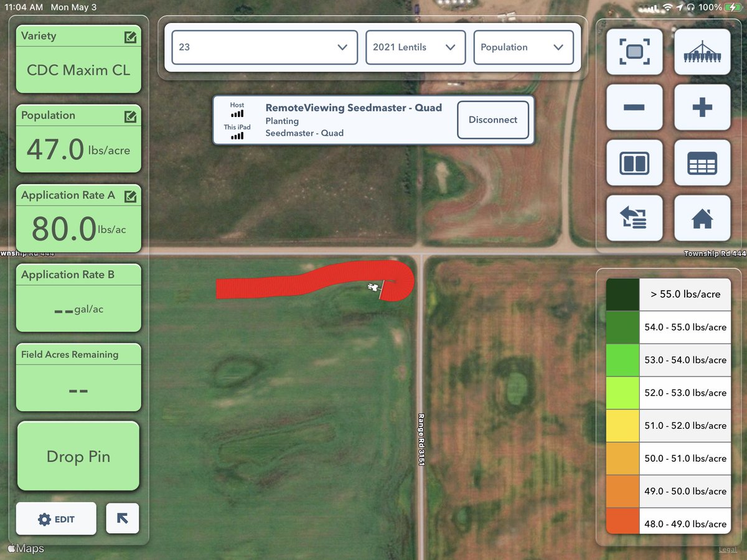The height and width of the screenshot is (560, 747).
Task: Open the seeder implement view icon
Action: (702, 52)
